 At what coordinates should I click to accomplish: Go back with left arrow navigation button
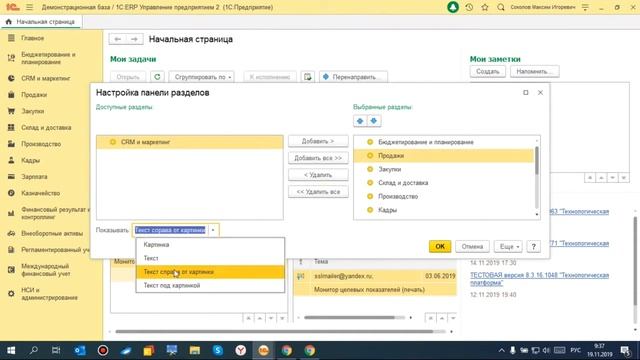coord(118,39)
